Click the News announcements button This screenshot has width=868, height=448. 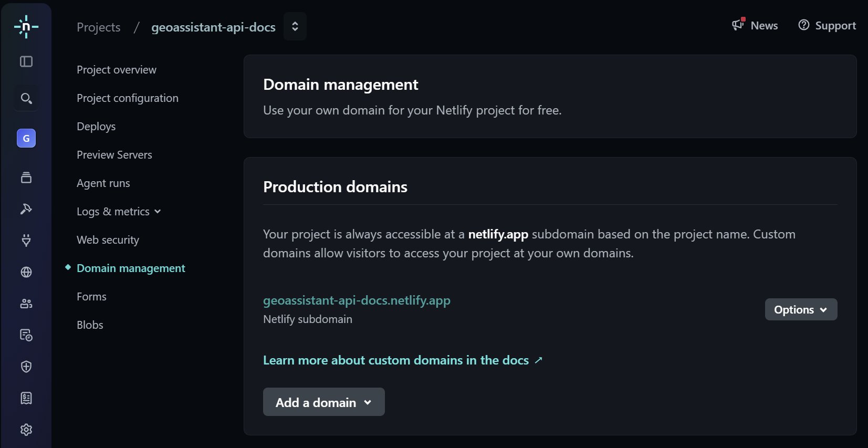click(755, 26)
